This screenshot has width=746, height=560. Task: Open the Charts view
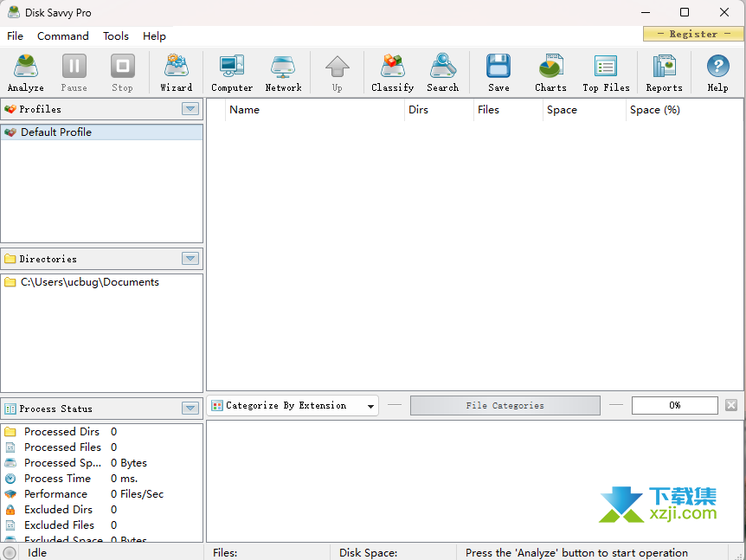coord(550,73)
